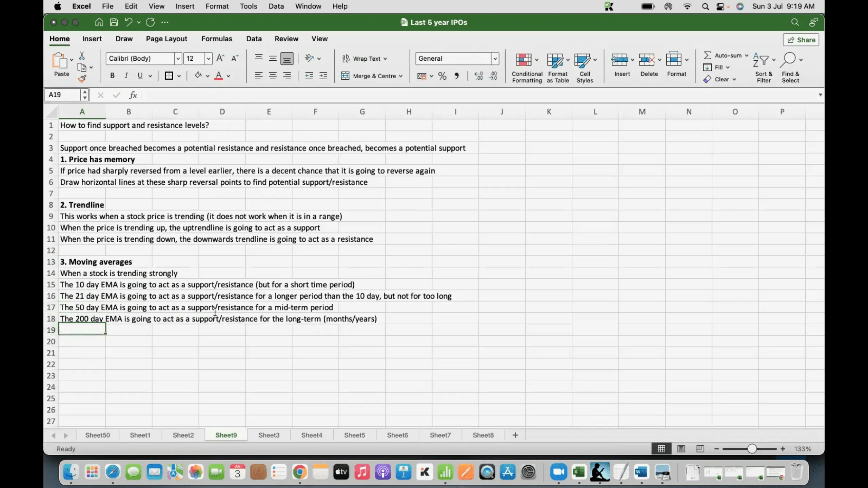Click the Increase Indent icon
The width and height of the screenshot is (868, 488).
(323, 76)
